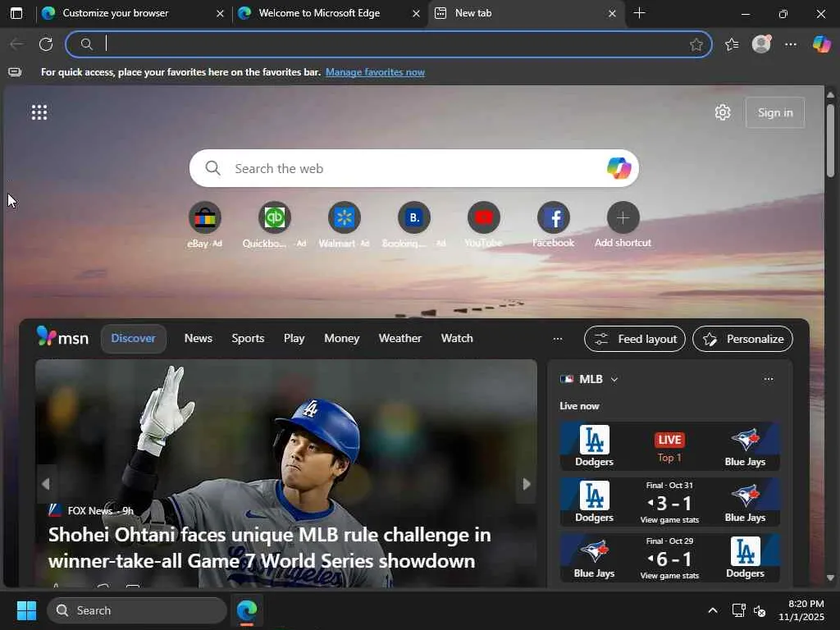
Task: View game stats for Oct 31 game
Action: 669,519
